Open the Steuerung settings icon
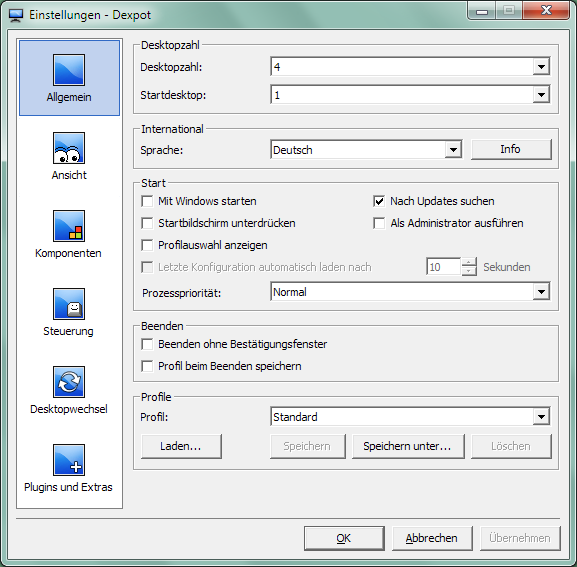This screenshot has height=567, width=577. coord(69,304)
